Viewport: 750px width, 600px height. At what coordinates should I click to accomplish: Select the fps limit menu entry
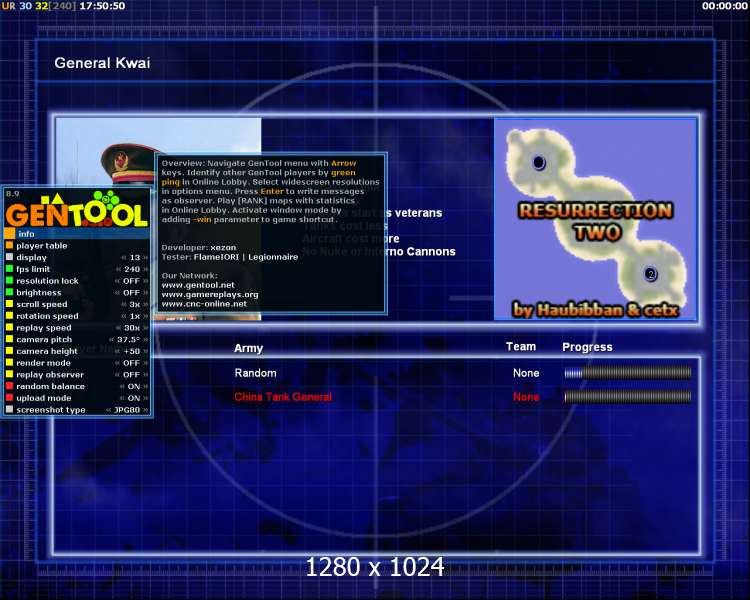tap(77, 269)
